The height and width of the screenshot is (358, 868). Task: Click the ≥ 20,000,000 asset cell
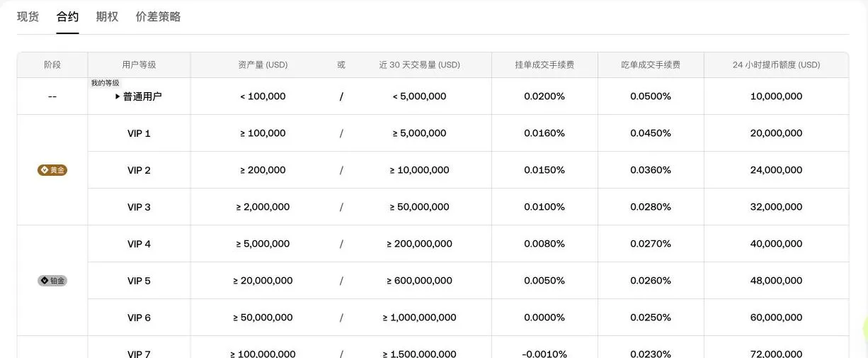pyautogui.click(x=263, y=281)
